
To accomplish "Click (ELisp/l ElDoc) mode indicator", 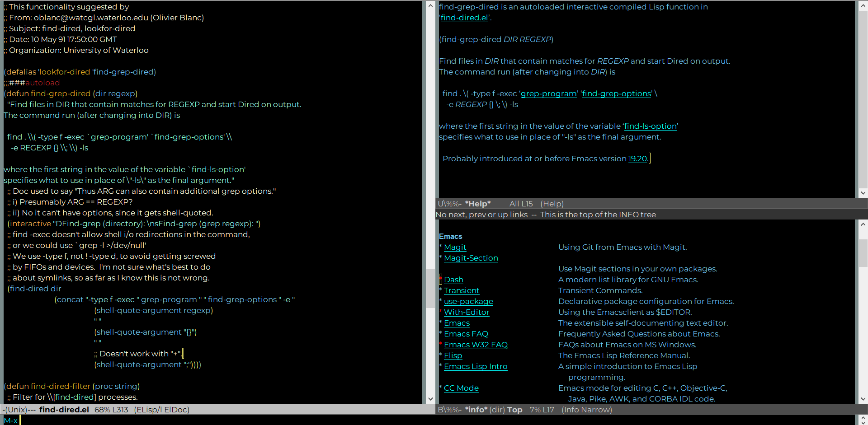I will pos(161,410).
